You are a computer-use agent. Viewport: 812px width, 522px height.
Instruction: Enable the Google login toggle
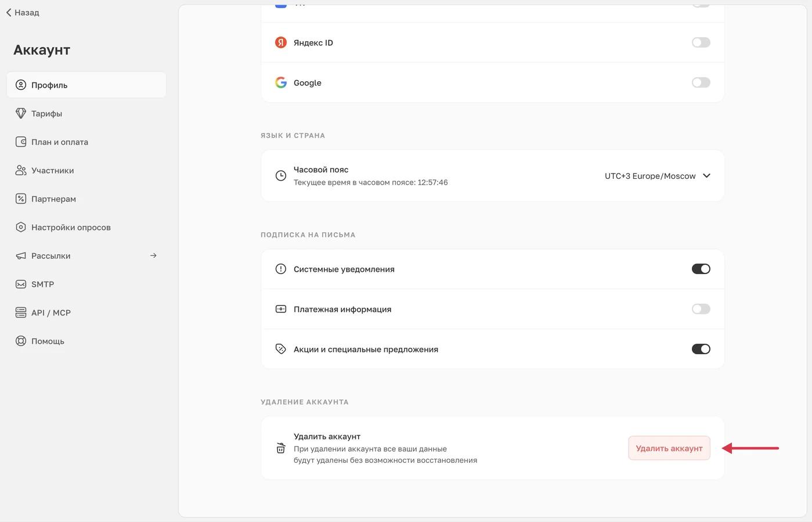pos(701,82)
